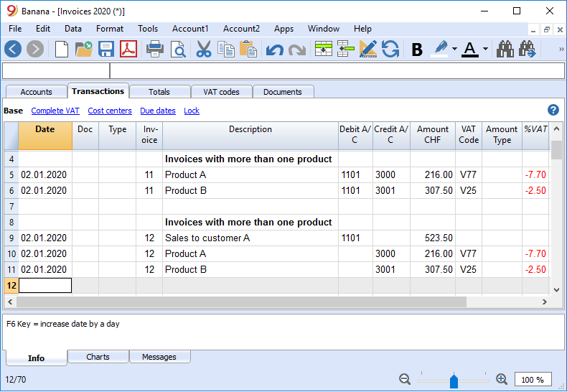567x392 pixels.
Task: Click the empty Date cell in row 12
Action: coord(45,285)
